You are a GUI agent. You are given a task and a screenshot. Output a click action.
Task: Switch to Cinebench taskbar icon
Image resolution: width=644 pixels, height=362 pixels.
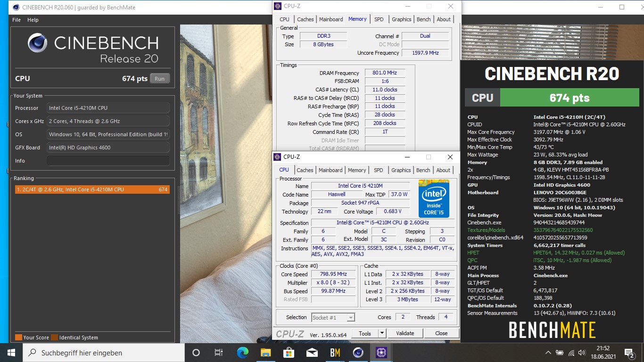pyautogui.click(x=358, y=353)
